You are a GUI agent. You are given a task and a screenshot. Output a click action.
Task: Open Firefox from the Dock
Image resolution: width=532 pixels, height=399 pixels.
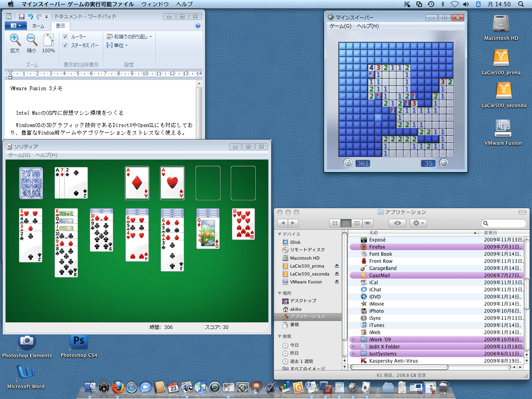tap(118, 387)
